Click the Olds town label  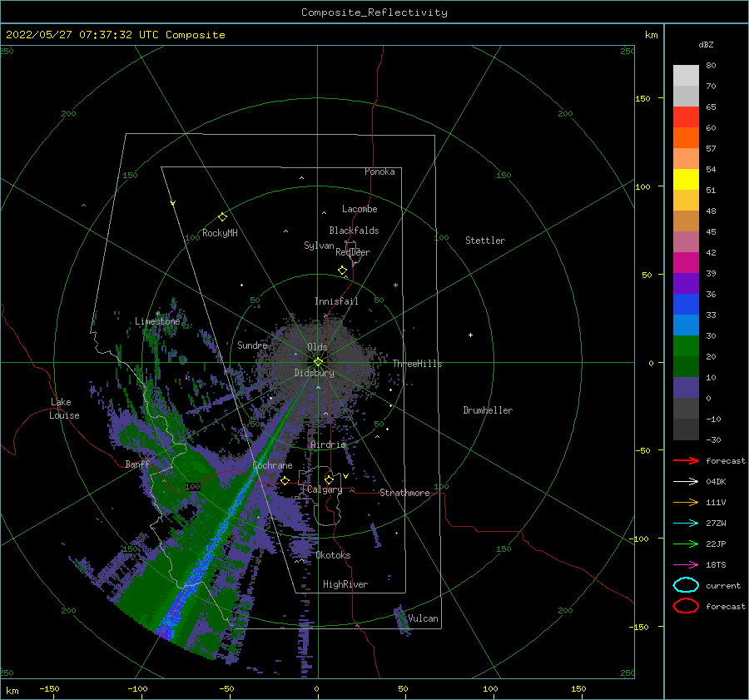[317, 347]
